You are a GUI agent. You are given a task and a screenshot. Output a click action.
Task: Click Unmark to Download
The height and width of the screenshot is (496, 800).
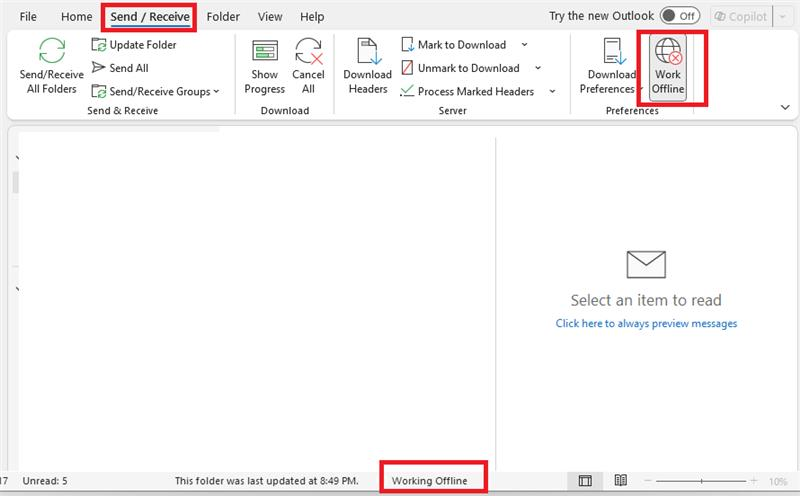460,68
